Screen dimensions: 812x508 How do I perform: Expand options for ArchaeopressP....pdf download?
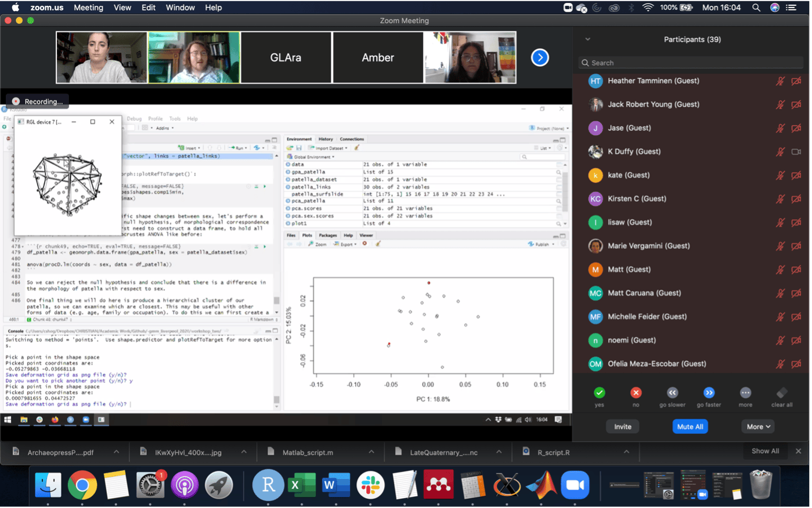[116, 452]
